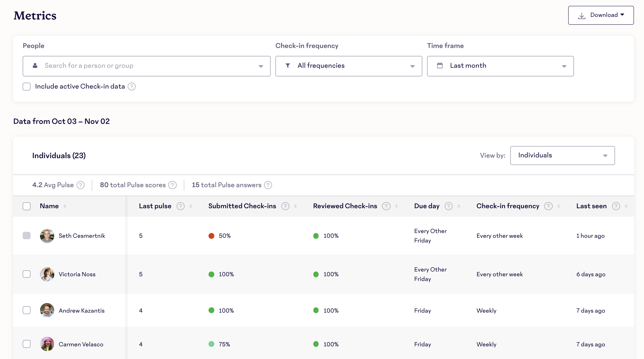Open Last pulse column help icon

click(181, 206)
